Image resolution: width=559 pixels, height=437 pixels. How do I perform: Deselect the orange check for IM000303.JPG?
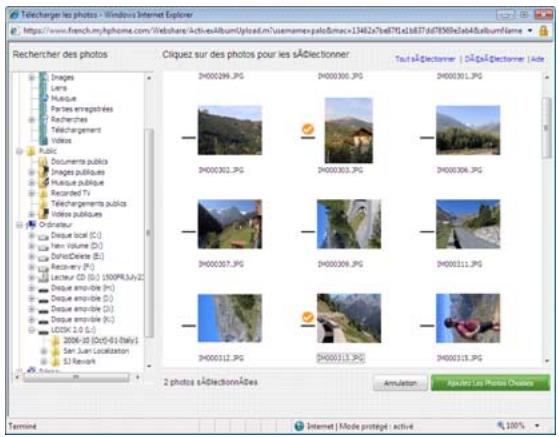point(308,129)
